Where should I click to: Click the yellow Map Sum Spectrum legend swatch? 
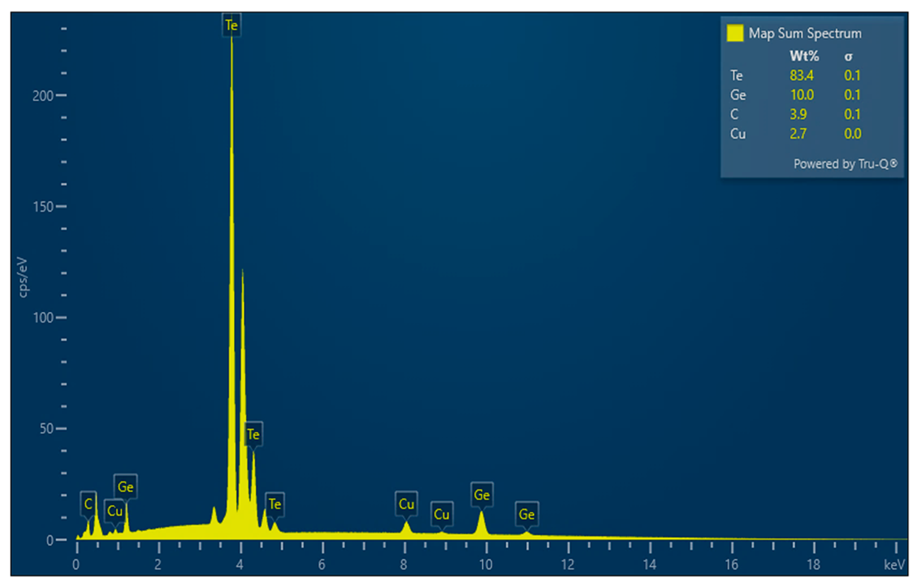tap(735, 33)
